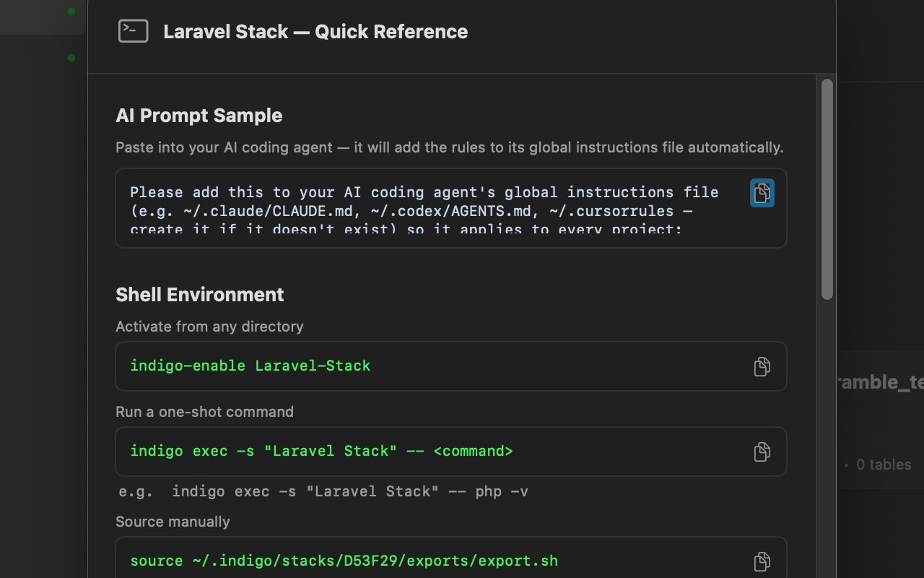Click the 'Activate from any directory' label
Viewport: 924px width, 578px height.
[209, 327]
